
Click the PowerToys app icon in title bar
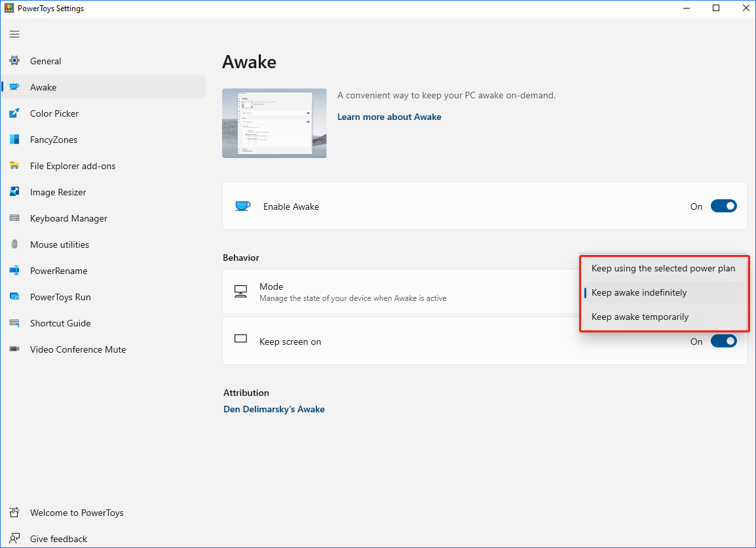9,9
